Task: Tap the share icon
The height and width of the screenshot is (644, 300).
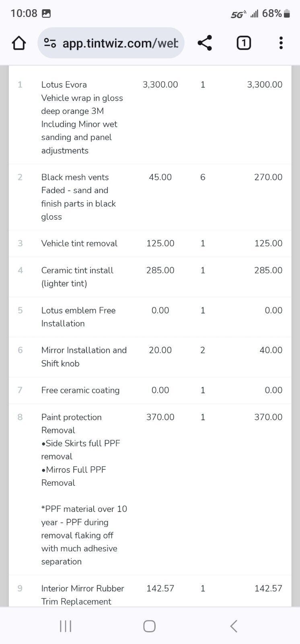Action: [205, 43]
